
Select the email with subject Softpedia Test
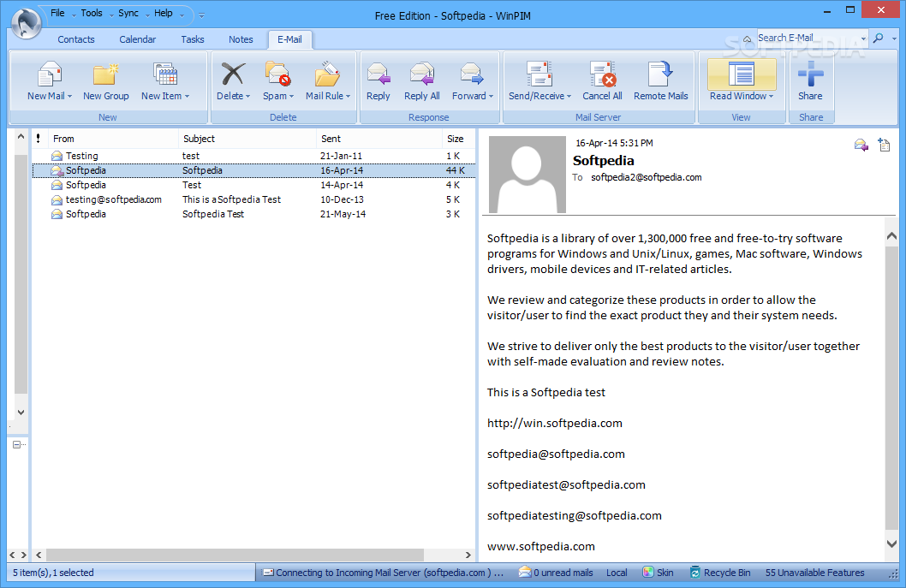pyautogui.click(x=254, y=214)
